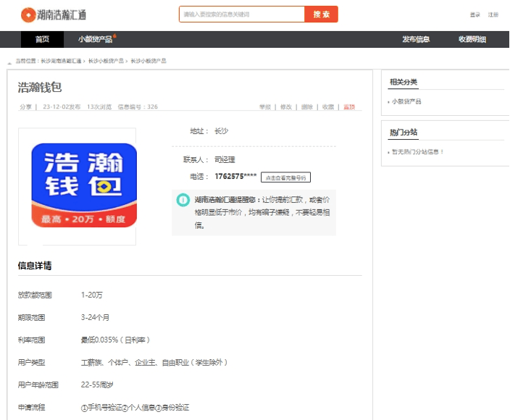Click the red 置顶 pin-to-top link
The width and height of the screenshot is (510, 420).
(349, 106)
